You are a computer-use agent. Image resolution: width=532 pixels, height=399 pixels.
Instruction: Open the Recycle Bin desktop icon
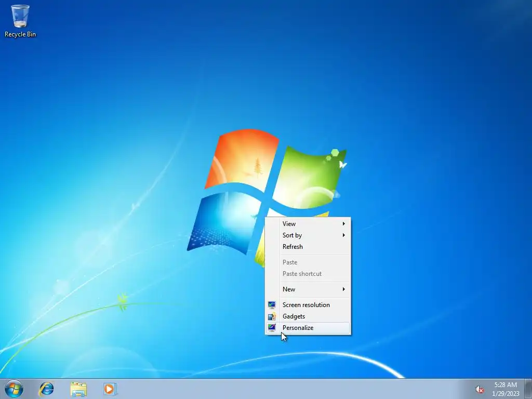pyautogui.click(x=20, y=20)
